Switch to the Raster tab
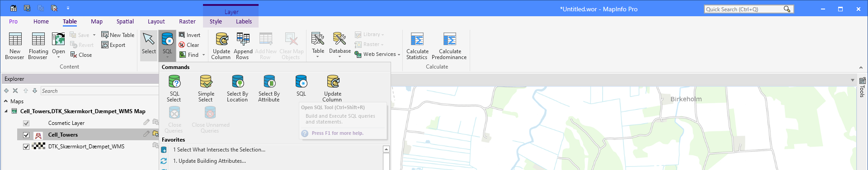This screenshot has width=868, height=170. 188,21
